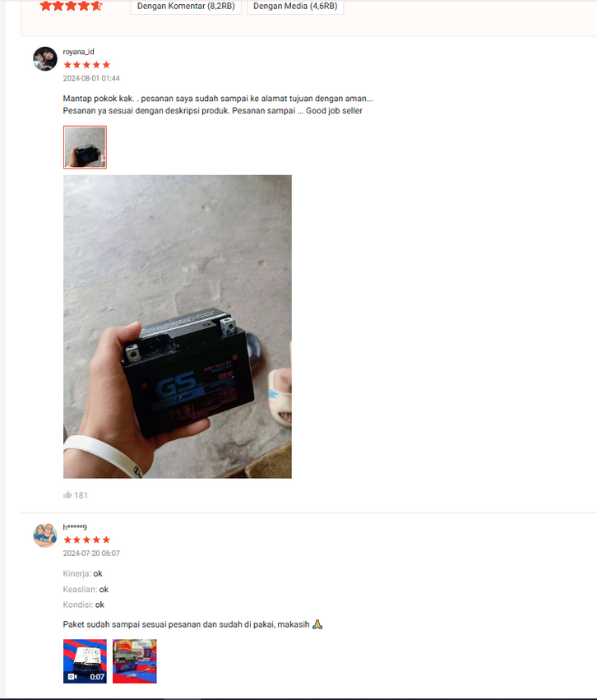597x700 pixels.
Task: Click royana_id's five-star rating row
Action: pyautogui.click(x=86, y=65)
